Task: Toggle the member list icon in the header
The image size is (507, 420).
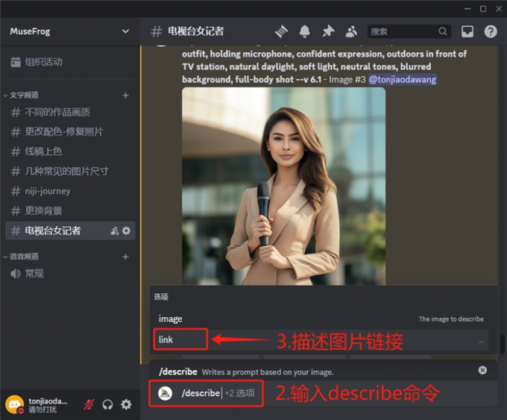Action: pos(351,31)
